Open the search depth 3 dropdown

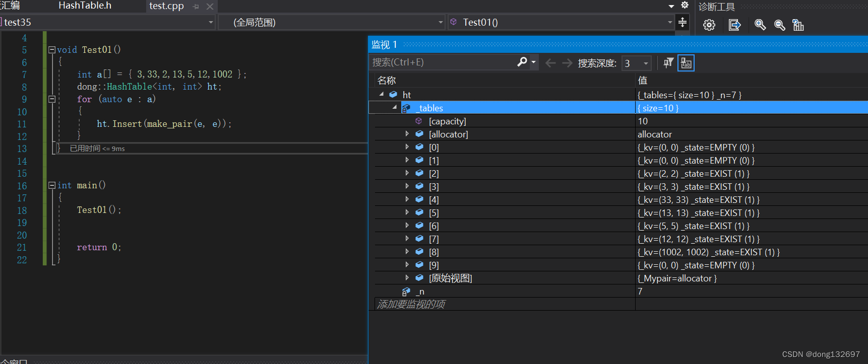click(646, 63)
